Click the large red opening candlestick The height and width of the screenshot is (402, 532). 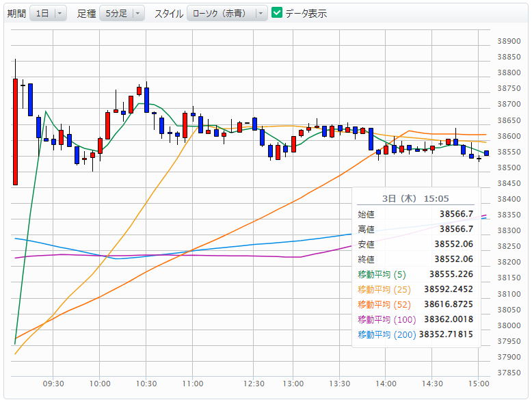click(15, 131)
